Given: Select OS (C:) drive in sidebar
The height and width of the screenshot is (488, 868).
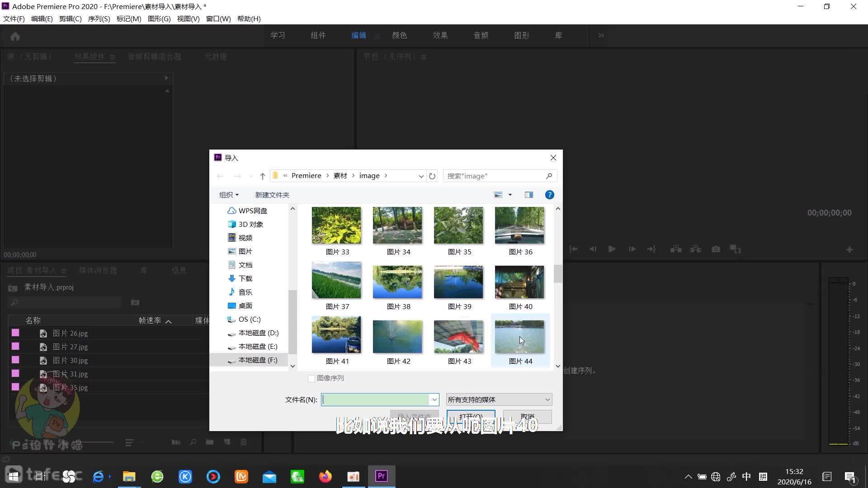Looking at the screenshot, I should [244, 319].
